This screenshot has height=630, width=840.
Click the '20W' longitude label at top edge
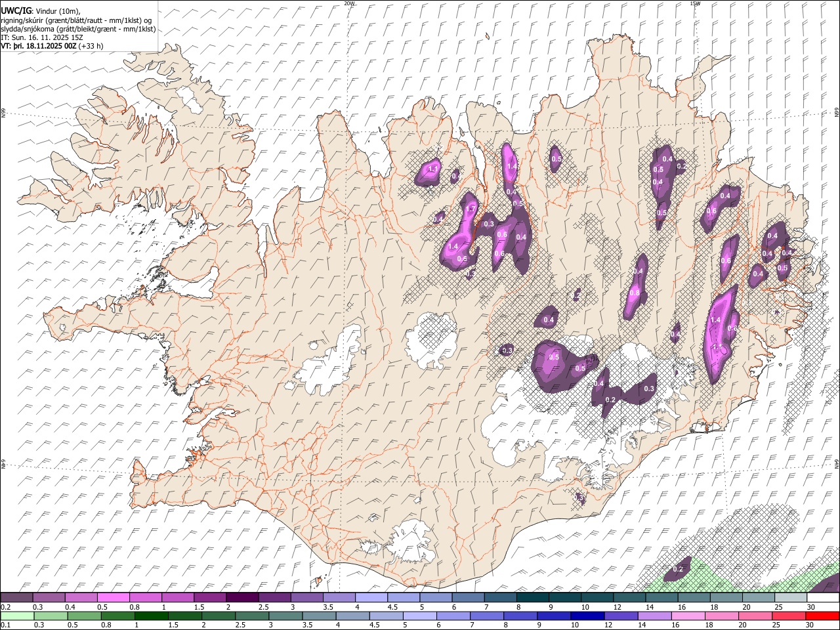click(x=349, y=3)
